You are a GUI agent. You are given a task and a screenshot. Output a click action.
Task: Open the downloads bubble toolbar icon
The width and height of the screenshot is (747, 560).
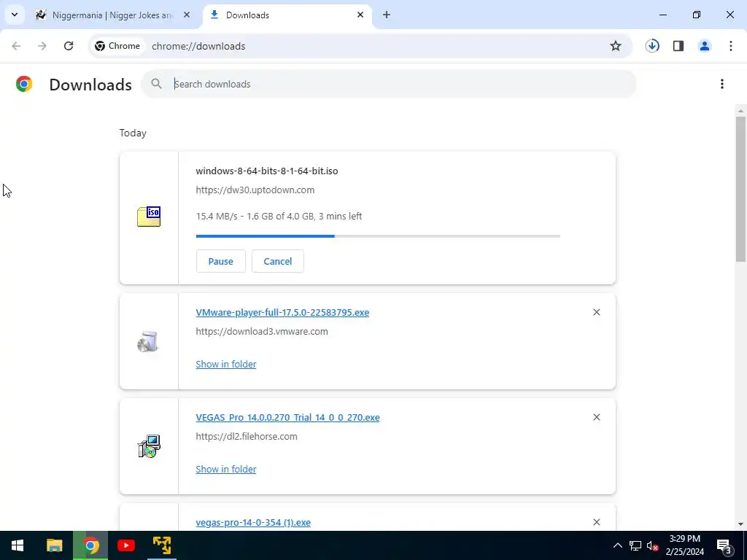click(x=652, y=46)
